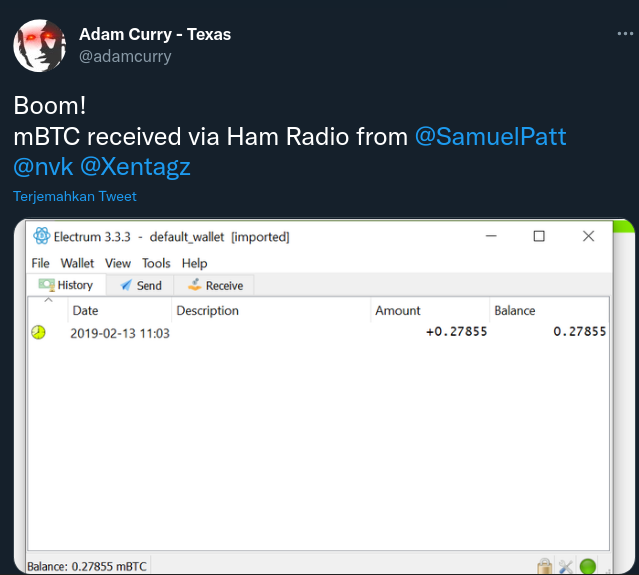The width and height of the screenshot is (639, 575).
Task: Click the lock password icon in status bar
Action: click(x=544, y=566)
